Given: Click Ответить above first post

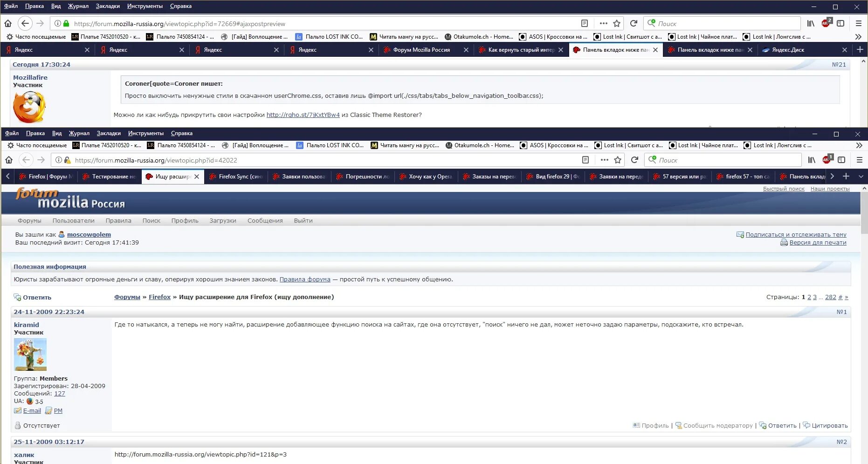Looking at the screenshot, I should (37, 297).
